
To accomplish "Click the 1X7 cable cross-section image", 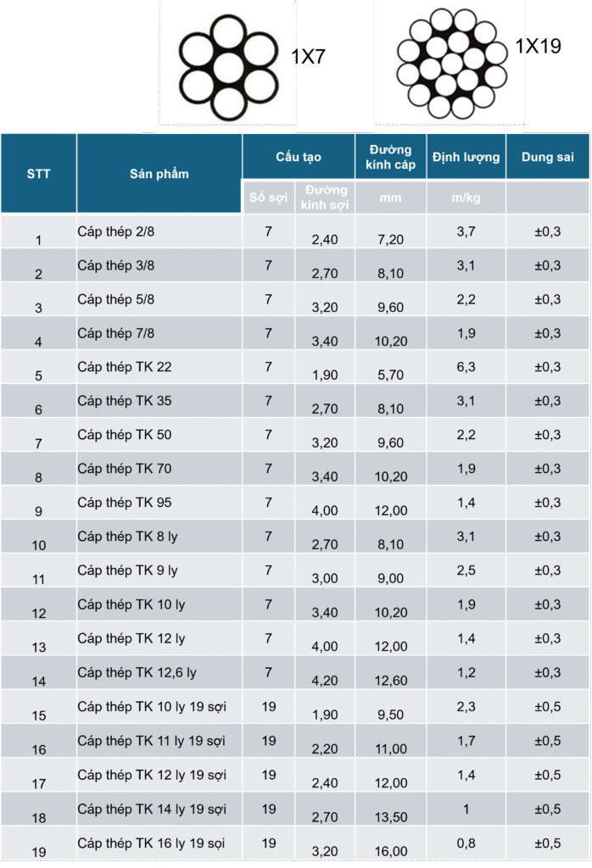I will [x=227, y=64].
